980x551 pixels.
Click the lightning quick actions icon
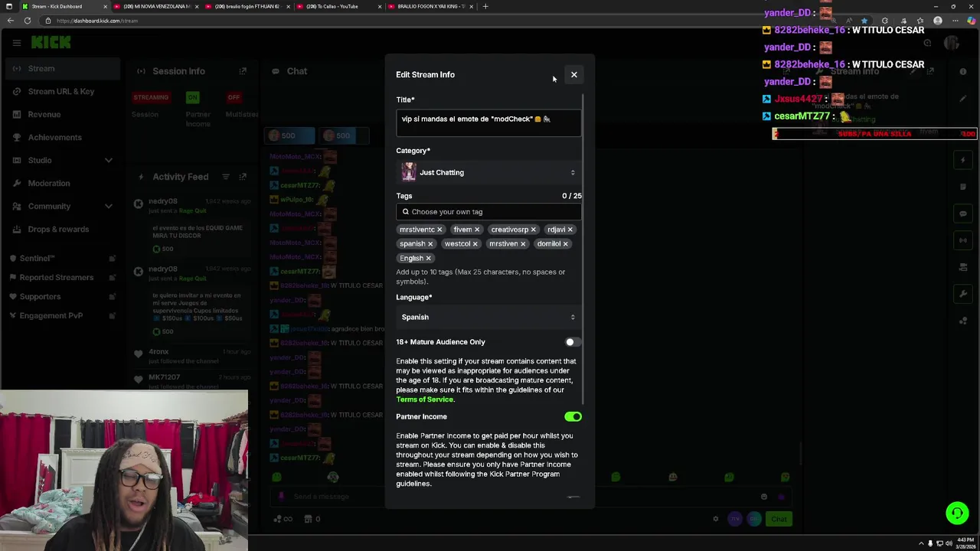(x=963, y=160)
